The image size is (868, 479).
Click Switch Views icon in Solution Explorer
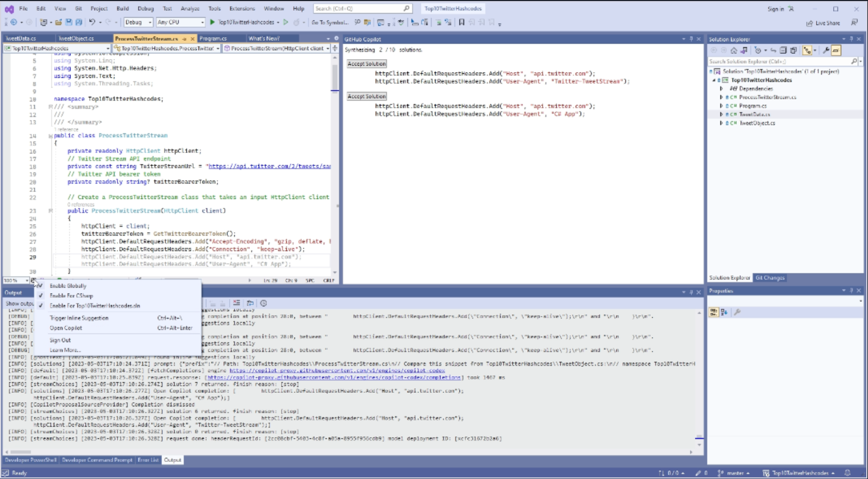(x=743, y=50)
